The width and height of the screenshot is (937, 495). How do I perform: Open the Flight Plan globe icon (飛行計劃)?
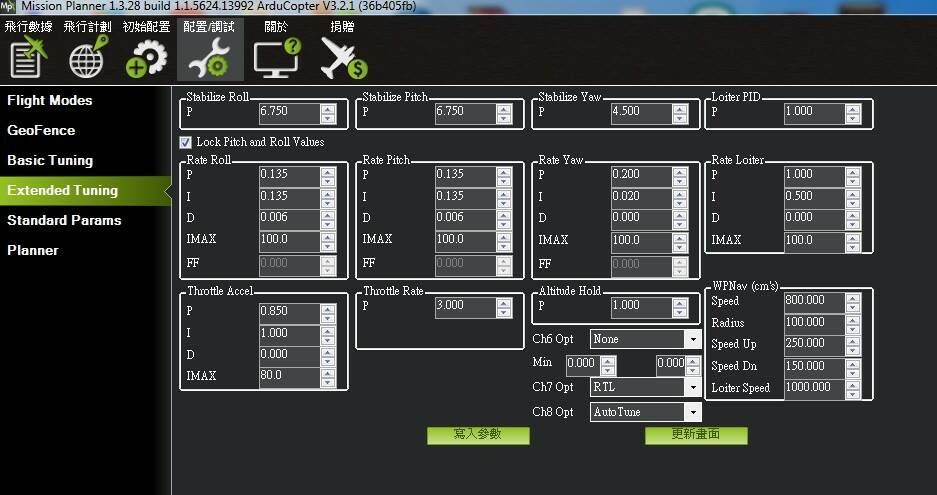pos(88,50)
